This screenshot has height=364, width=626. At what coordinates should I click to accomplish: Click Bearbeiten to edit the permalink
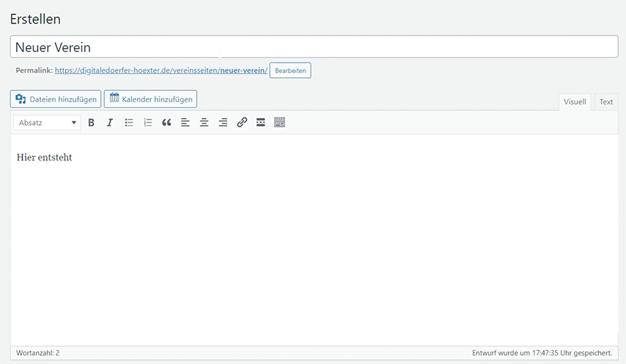coord(290,71)
